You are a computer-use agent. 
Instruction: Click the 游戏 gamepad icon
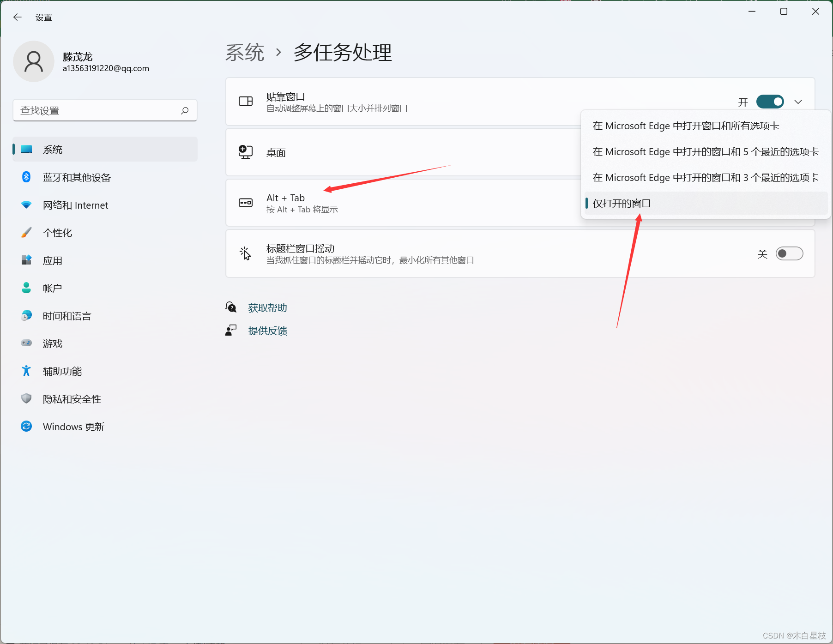[26, 343]
